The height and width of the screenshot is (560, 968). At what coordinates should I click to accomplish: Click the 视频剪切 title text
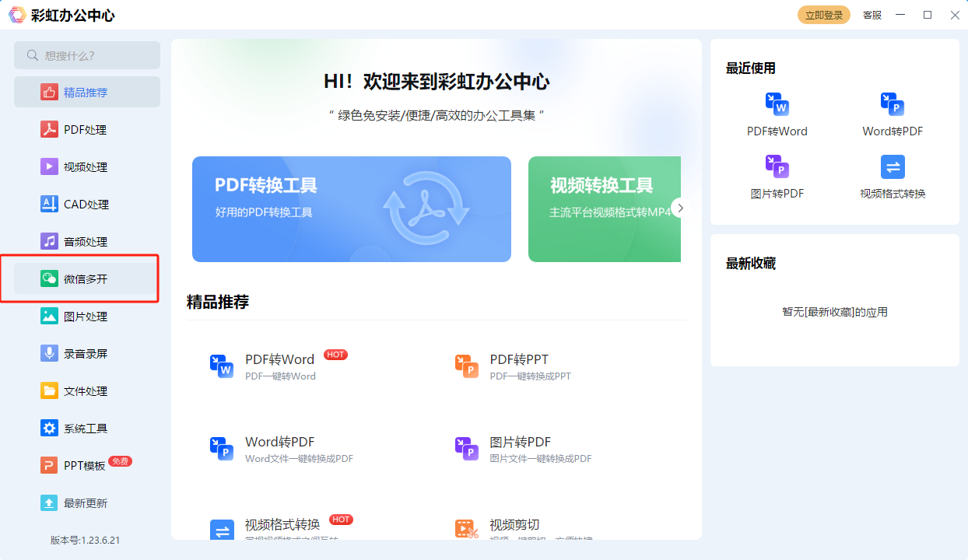point(514,524)
